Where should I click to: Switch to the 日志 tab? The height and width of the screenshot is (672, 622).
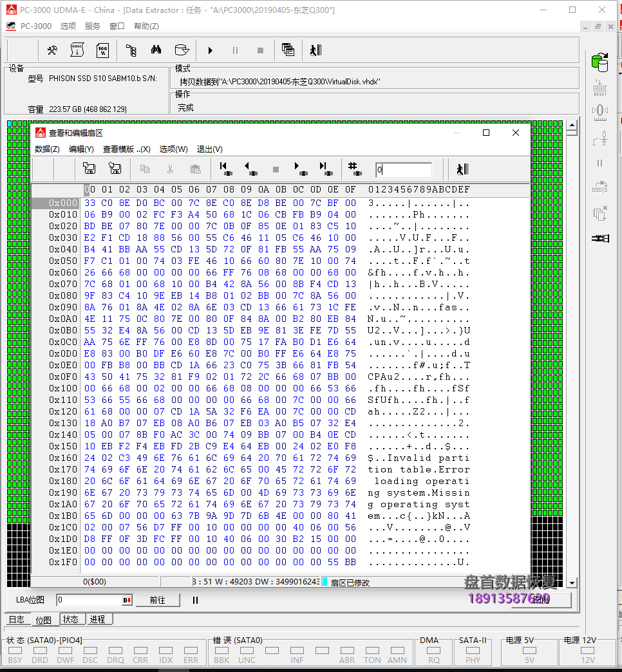17,619
